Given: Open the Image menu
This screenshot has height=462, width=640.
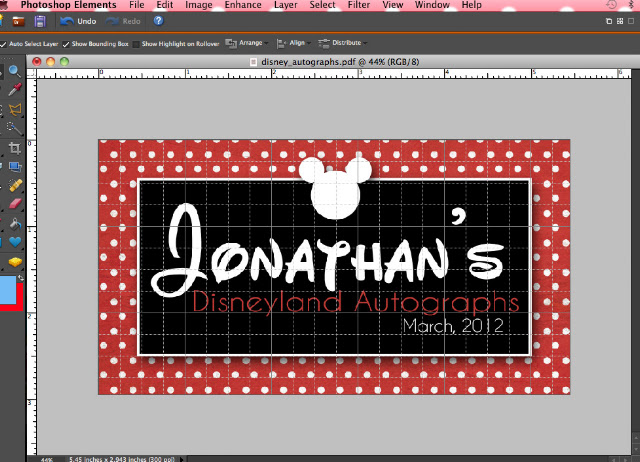Looking at the screenshot, I should tap(198, 5).
